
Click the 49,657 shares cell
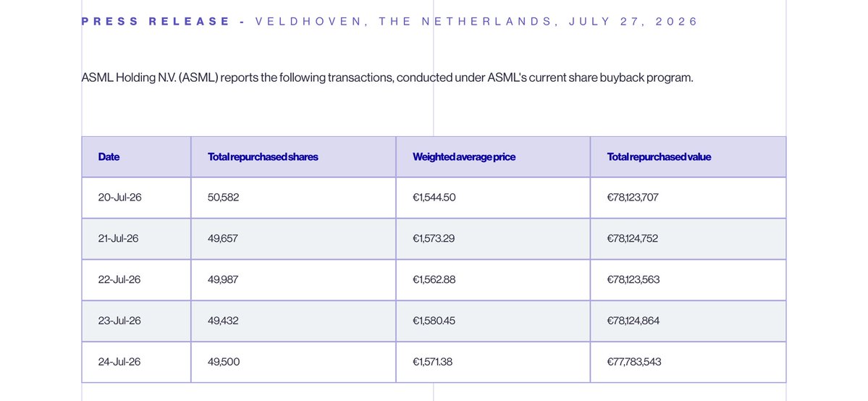click(293, 239)
